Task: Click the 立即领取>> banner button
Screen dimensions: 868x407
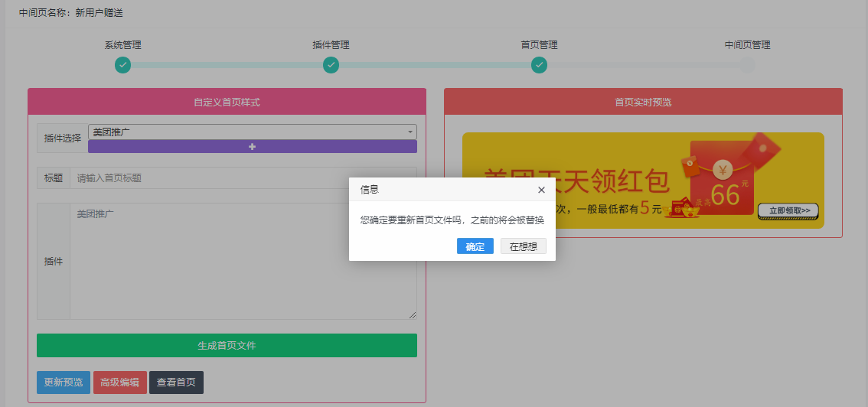Action: 789,210
